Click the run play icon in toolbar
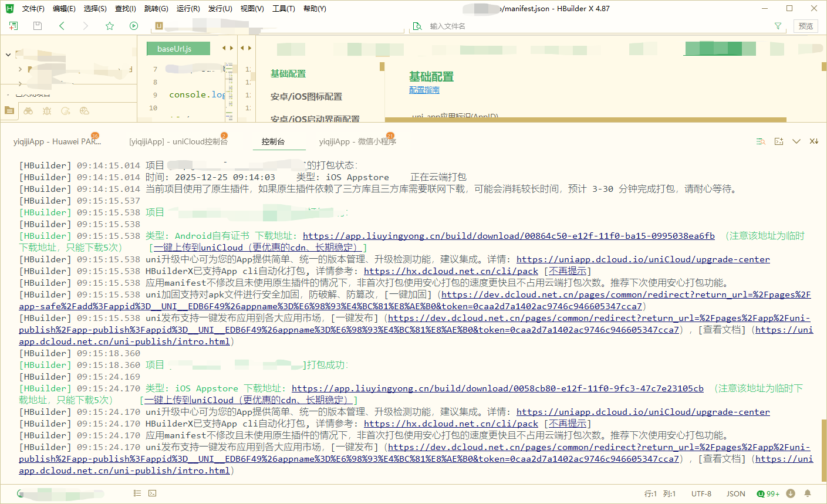This screenshot has width=827, height=504. point(134,26)
